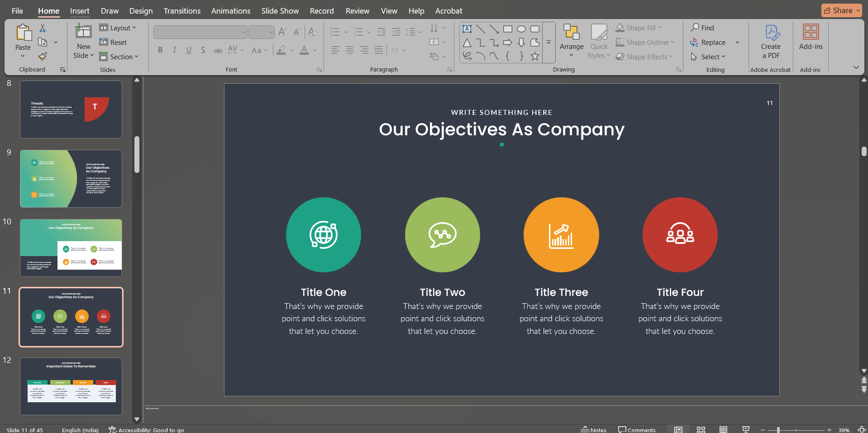This screenshot has width=868, height=433.
Task: Click the Reset slide button
Action: [114, 42]
